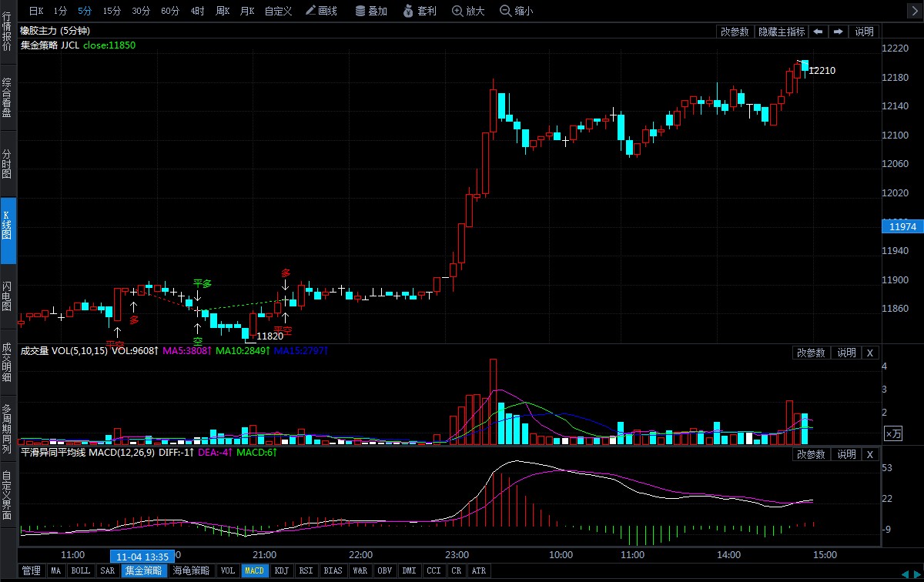Select the BOLL indicator tab
This screenshot has height=582, width=924.
pos(81,571)
